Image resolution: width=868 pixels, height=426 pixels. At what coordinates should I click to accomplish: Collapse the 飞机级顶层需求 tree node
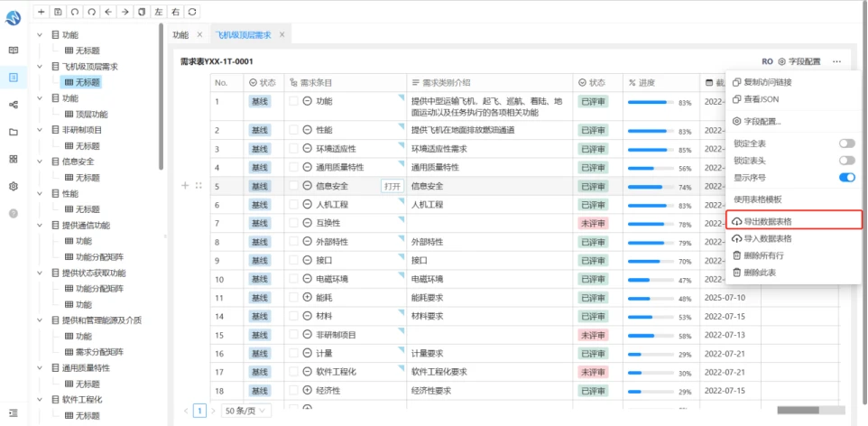[40, 67]
